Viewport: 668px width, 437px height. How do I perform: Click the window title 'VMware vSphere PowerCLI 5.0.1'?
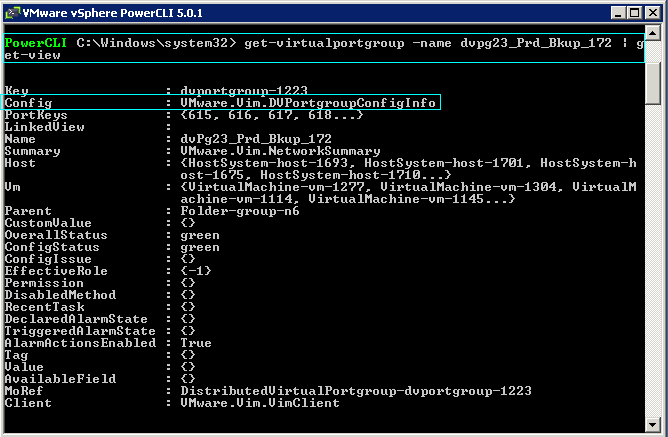click(x=112, y=13)
